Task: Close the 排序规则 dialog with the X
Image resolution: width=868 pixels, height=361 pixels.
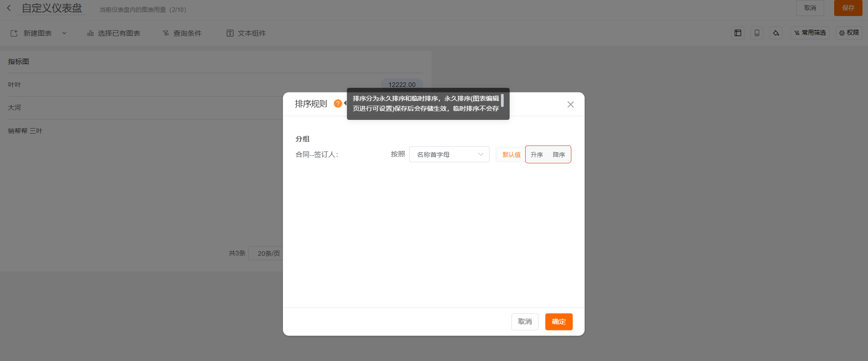Action: coord(570,104)
